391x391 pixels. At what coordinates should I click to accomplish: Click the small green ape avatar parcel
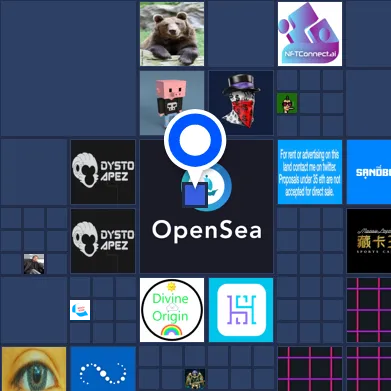287,103
